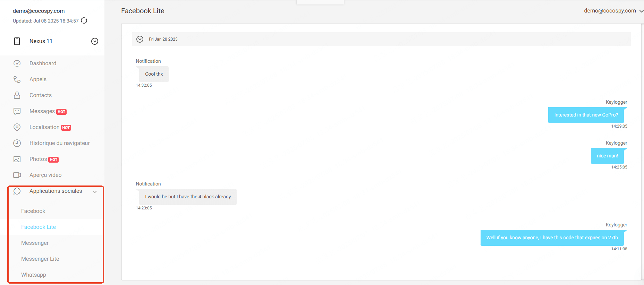
Task: Click the 14:25:05 timestamp
Action: pos(619,167)
